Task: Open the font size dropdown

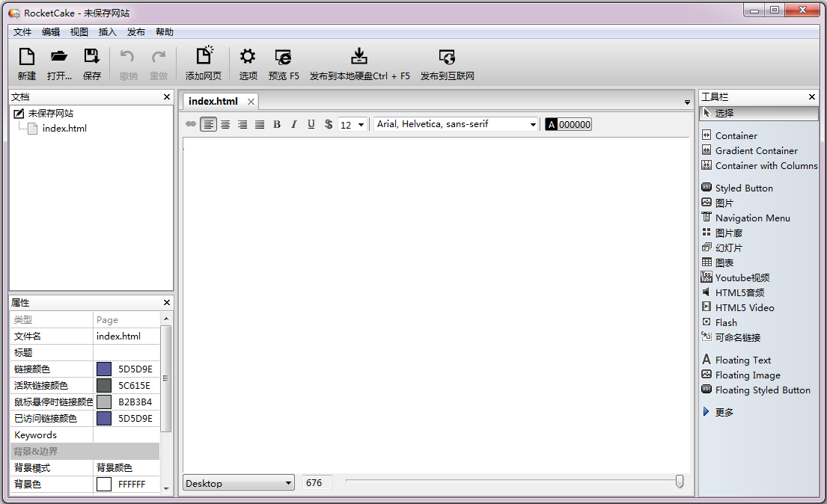Action: (x=361, y=124)
